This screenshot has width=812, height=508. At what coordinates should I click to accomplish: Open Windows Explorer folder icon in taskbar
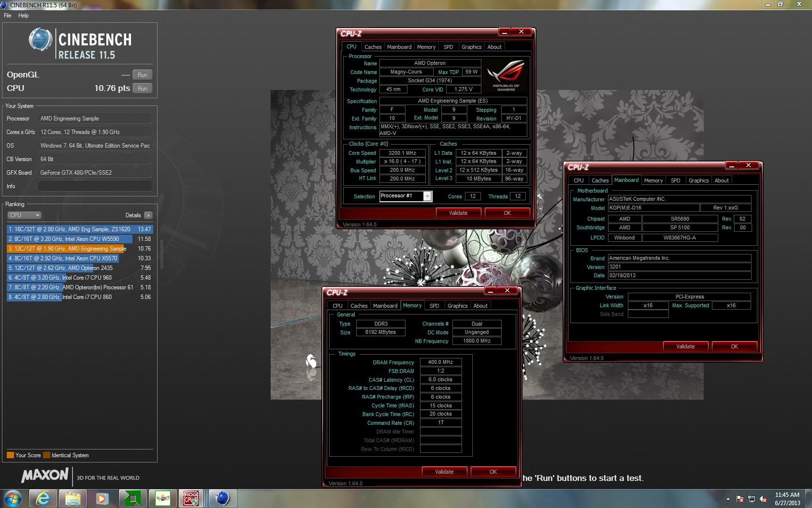73,498
